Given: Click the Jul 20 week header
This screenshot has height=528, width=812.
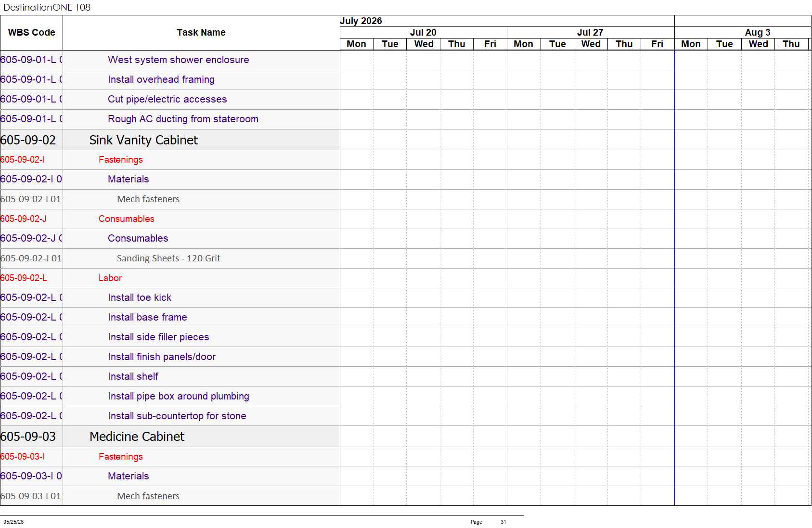Looking at the screenshot, I should click(x=423, y=32).
